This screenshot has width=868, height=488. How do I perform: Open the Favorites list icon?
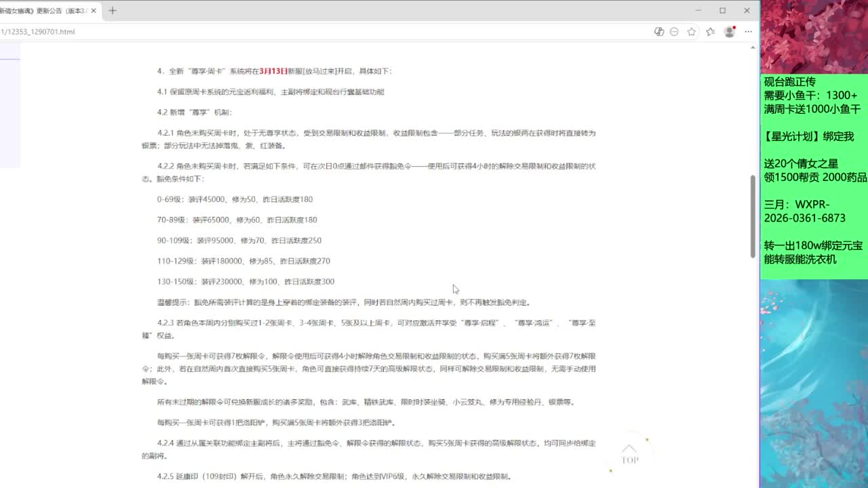710,32
